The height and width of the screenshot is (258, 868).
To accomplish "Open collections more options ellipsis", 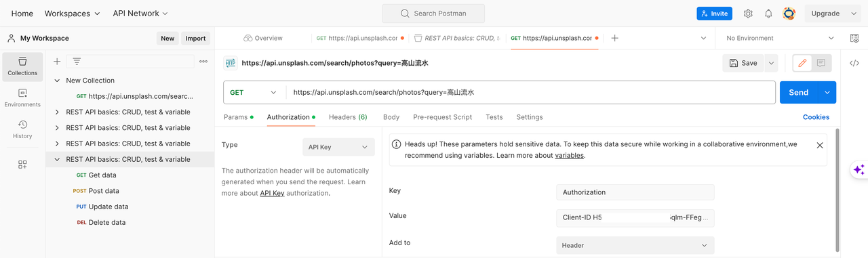I will click(x=203, y=62).
